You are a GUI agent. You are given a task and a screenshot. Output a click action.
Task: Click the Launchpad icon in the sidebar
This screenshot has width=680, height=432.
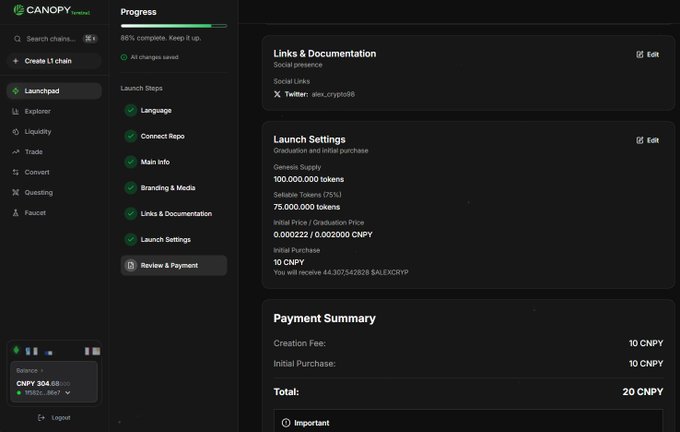tap(16, 91)
